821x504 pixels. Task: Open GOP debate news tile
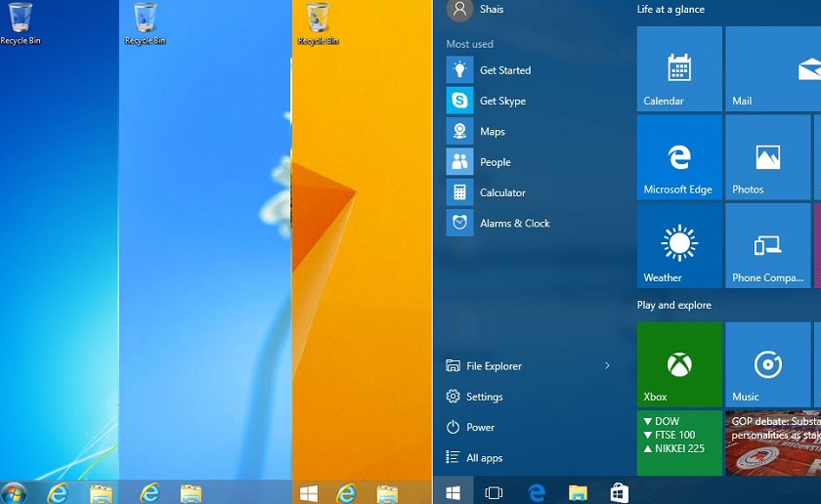click(x=773, y=442)
